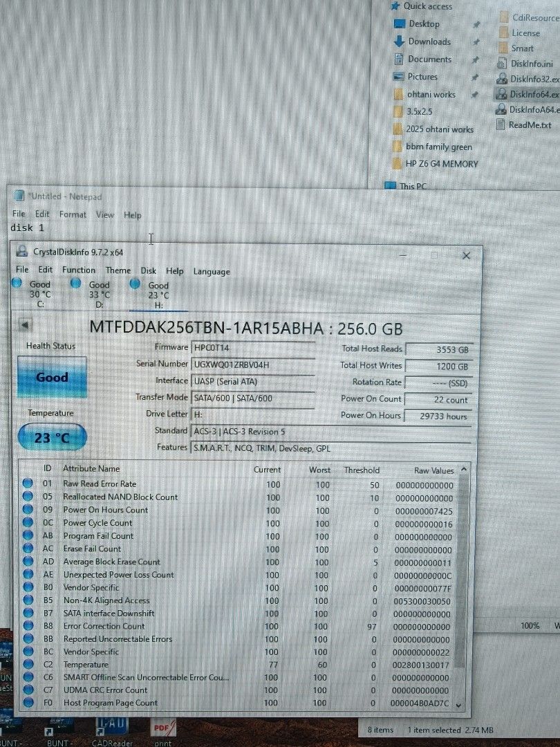Click status icon of C2 Temperature row
The image size is (560, 747).
tap(28, 663)
